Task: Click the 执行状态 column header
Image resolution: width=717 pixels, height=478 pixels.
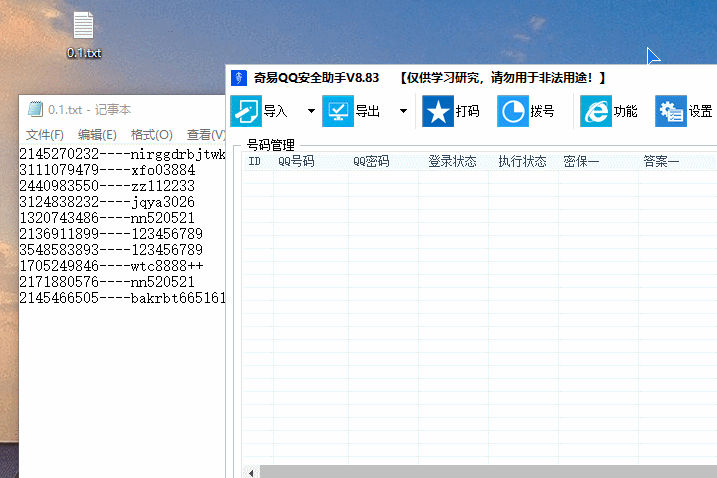Action: tap(523, 161)
